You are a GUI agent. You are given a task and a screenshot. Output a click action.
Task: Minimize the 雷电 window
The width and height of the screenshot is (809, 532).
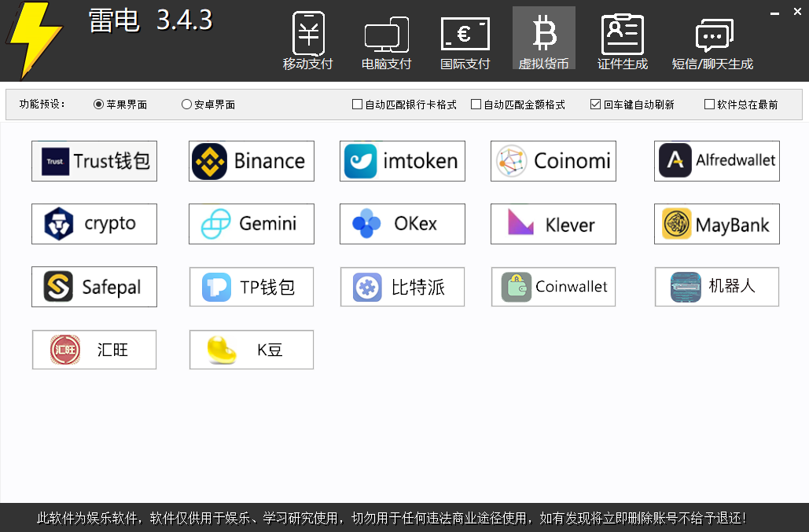click(x=774, y=13)
